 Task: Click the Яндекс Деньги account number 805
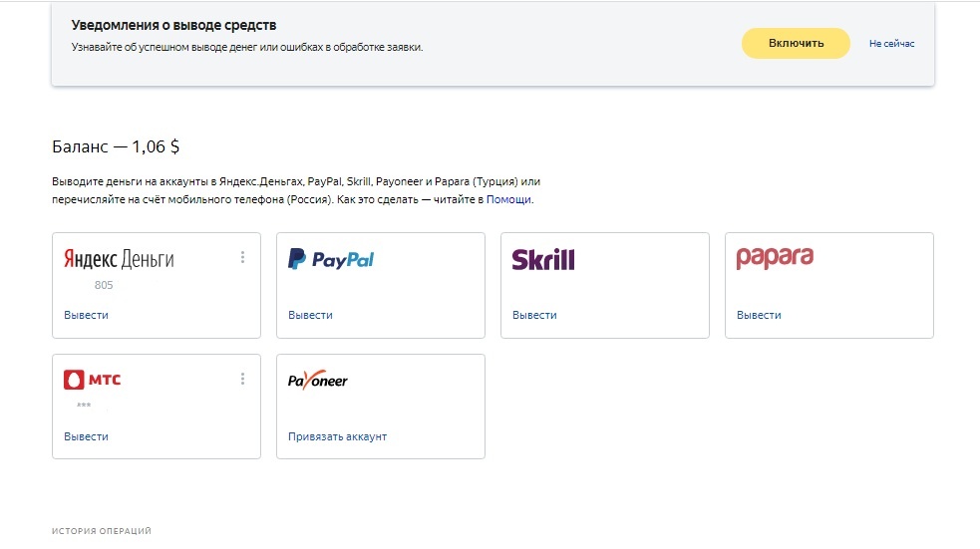[104, 285]
